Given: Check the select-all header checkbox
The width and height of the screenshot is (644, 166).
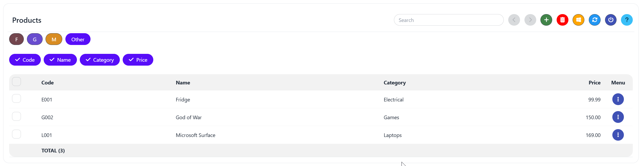Looking at the screenshot, I should [x=16, y=82].
